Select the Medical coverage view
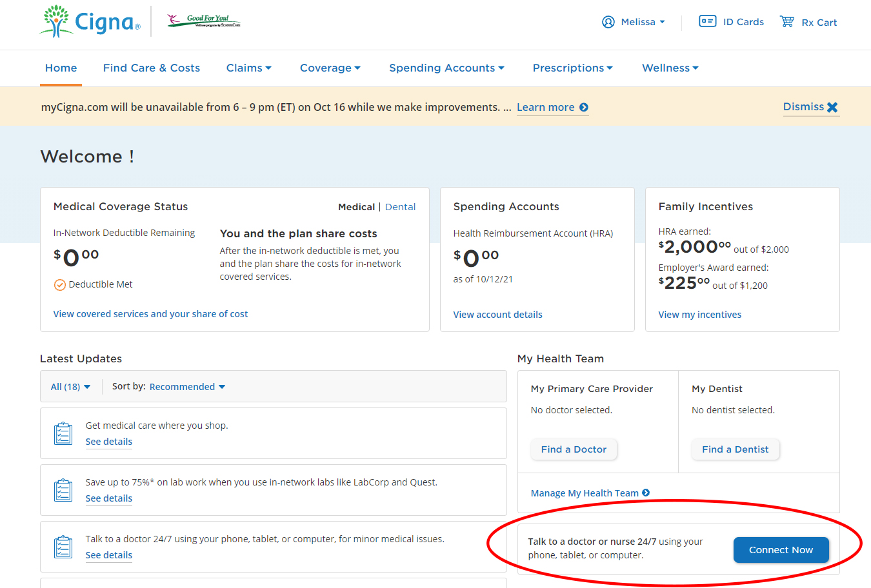This screenshot has height=588, width=871. (x=356, y=207)
